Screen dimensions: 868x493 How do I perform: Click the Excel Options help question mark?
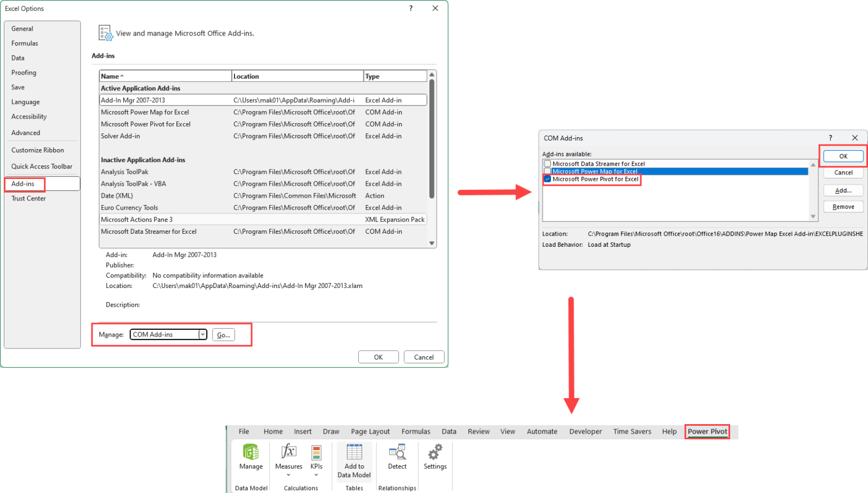411,8
